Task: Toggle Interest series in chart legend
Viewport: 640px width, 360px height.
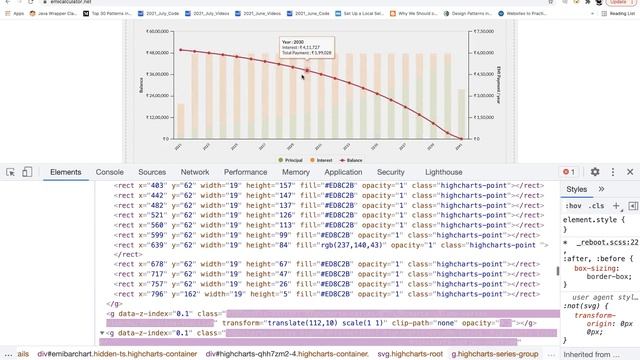Action: 321,160
